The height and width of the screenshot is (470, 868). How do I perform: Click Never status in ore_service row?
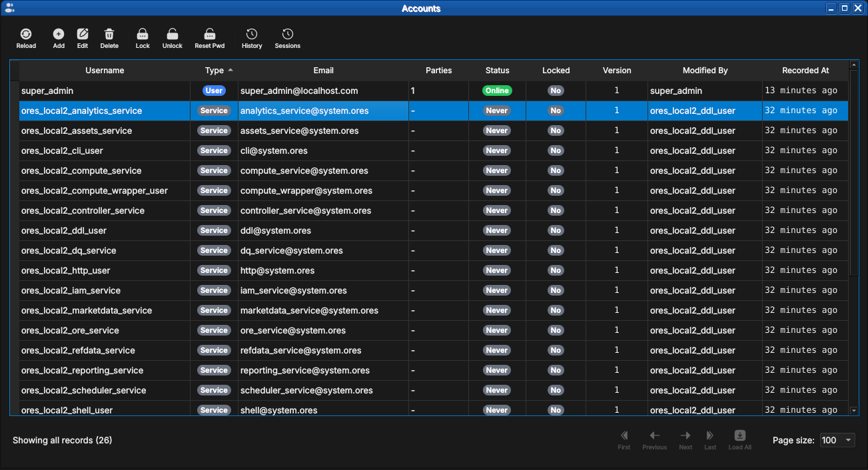[x=497, y=330]
